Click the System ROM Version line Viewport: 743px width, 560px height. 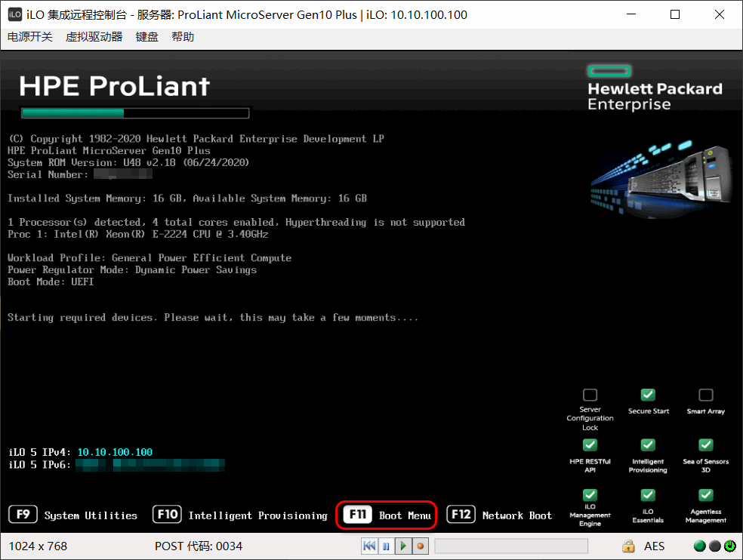pos(128,162)
